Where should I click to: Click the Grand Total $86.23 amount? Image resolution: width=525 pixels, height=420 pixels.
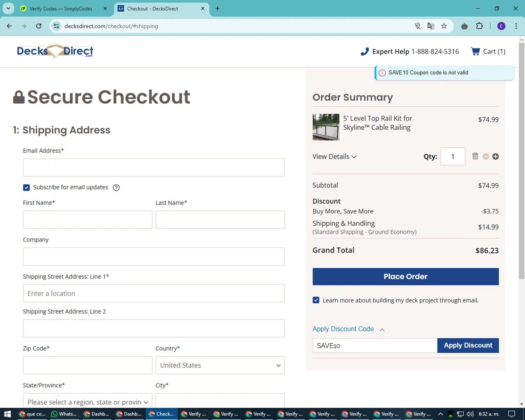(487, 251)
